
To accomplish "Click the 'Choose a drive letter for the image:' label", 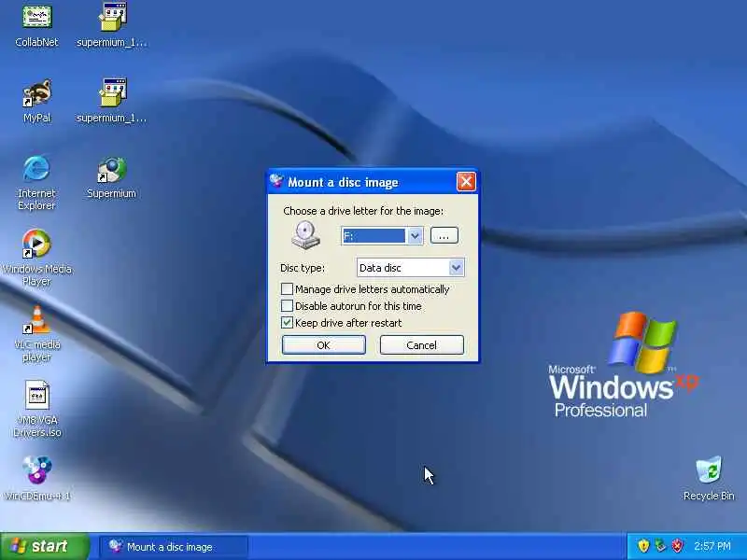I will point(363,211).
